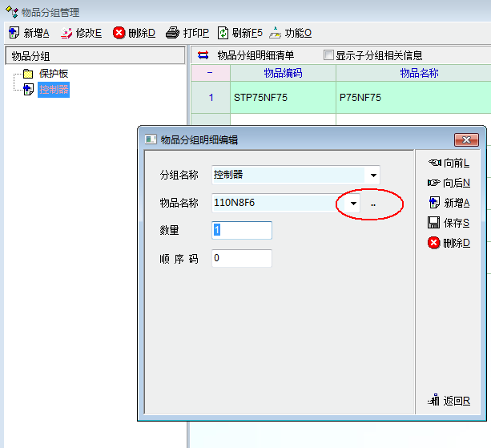Expand the 分组名称 dropdown
The width and height of the screenshot is (491, 448).
coord(372,175)
